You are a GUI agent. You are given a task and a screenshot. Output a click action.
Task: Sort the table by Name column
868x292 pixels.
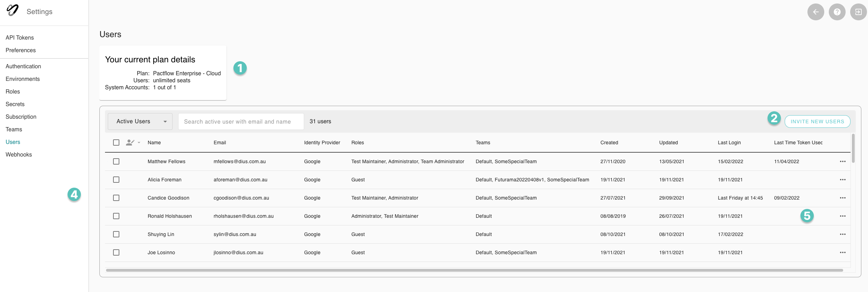click(x=154, y=142)
